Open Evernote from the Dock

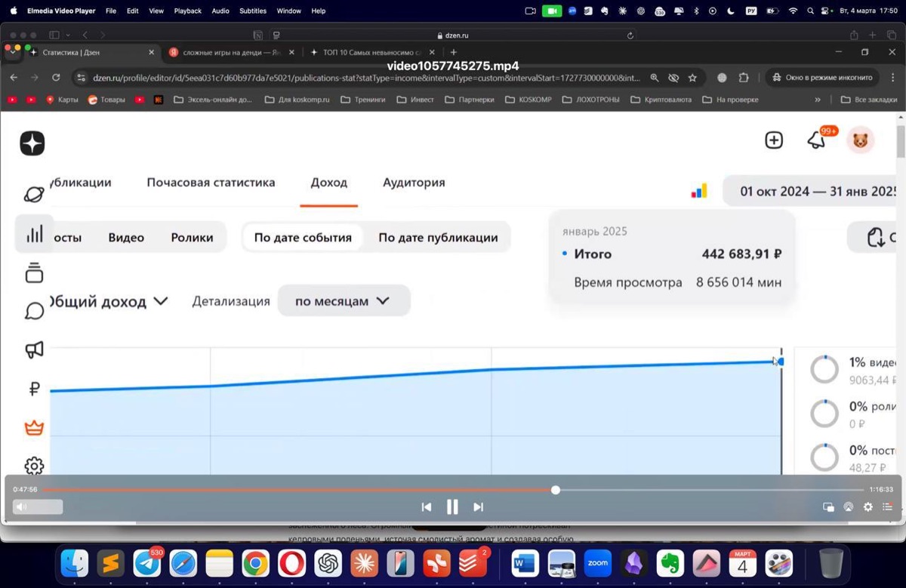click(x=670, y=563)
